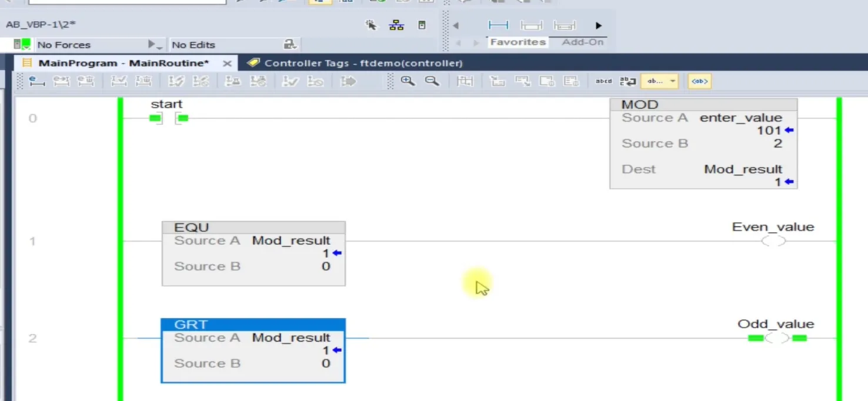This screenshot has width=868, height=401.
Task: Click the abcd text display icon
Action: tap(603, 81)
